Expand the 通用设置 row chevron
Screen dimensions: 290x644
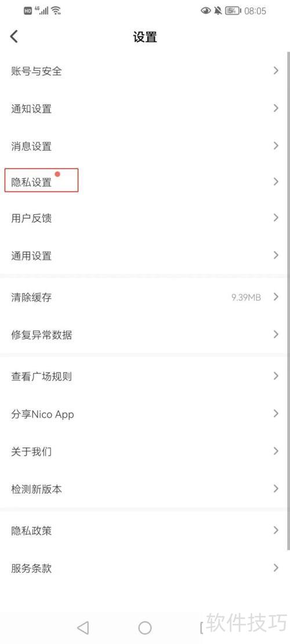(276, 256)
